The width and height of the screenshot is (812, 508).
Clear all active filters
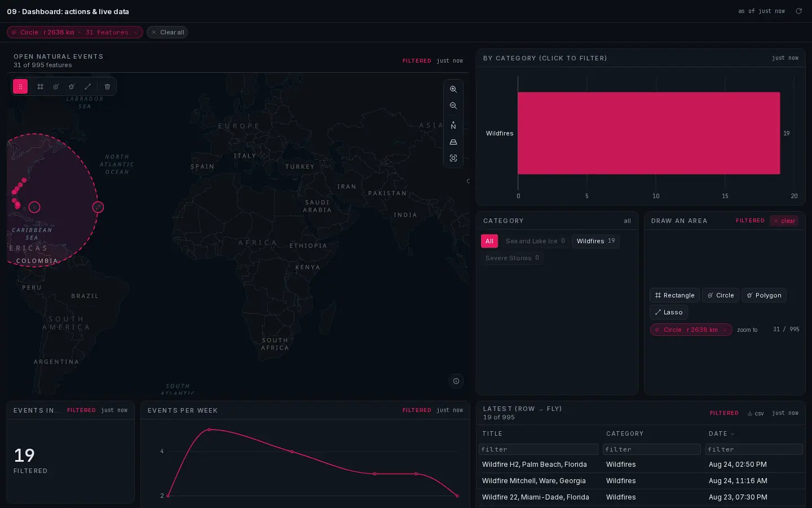(167, 32)
